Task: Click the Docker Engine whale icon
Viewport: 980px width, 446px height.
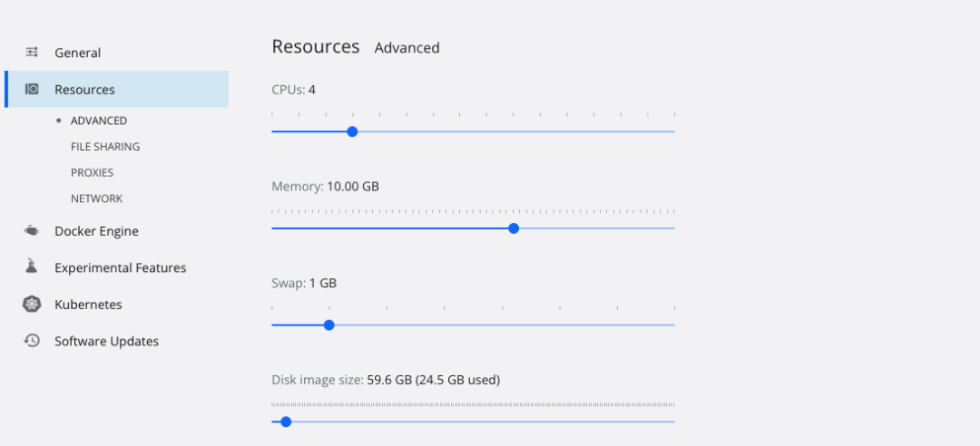Action: pyautogui.click(x=32, y=231)
